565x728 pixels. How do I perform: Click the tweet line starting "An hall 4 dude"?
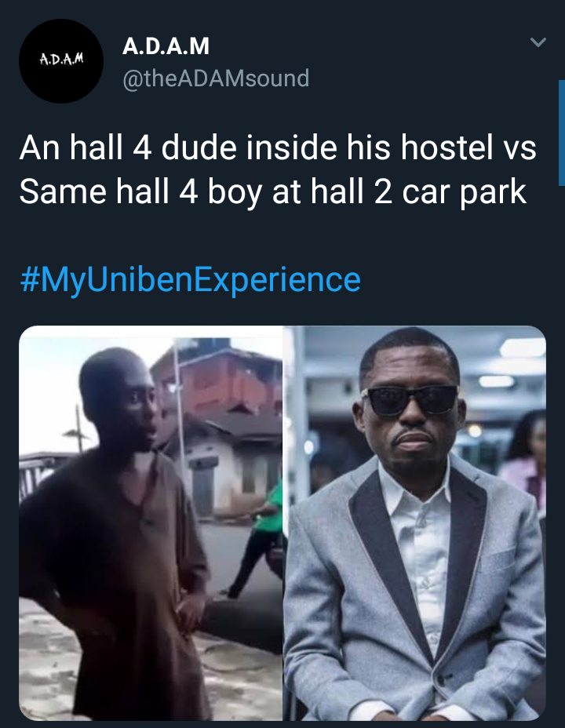click(278, 148)
